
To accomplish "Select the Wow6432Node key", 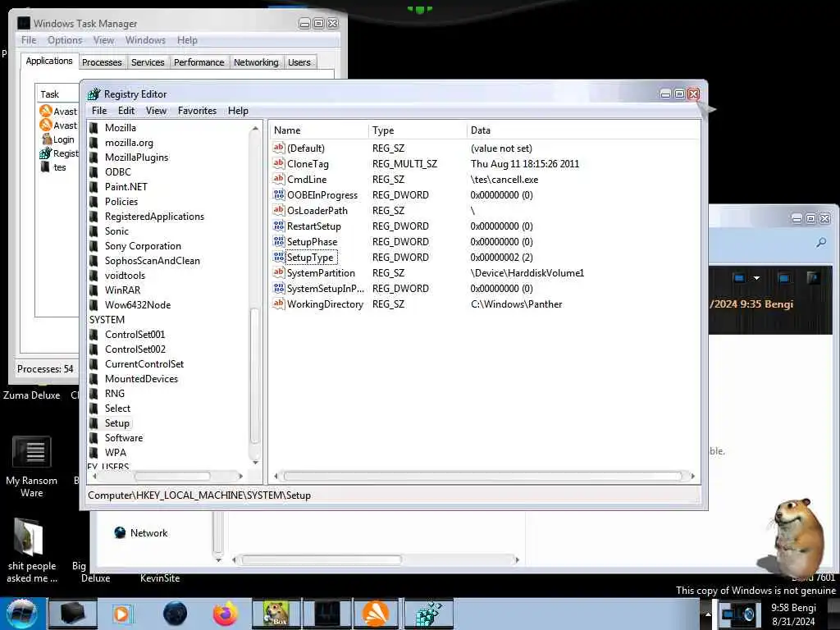I will [138, 305].
